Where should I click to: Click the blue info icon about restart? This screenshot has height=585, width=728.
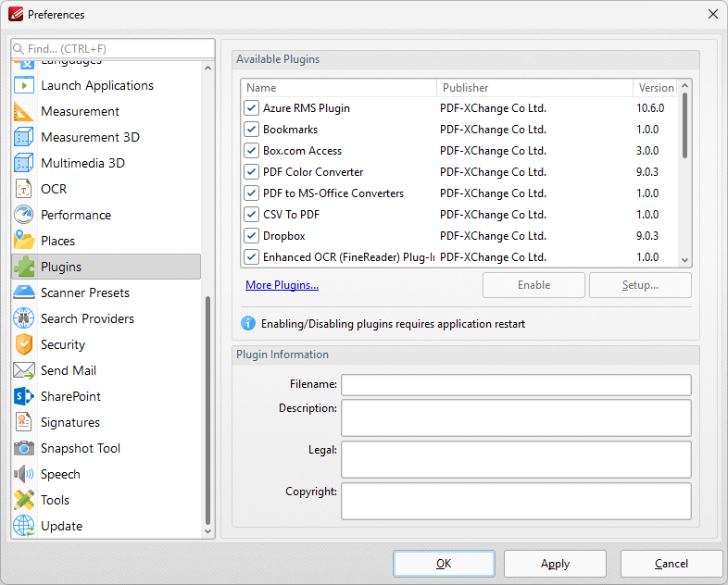pos(248,323)
